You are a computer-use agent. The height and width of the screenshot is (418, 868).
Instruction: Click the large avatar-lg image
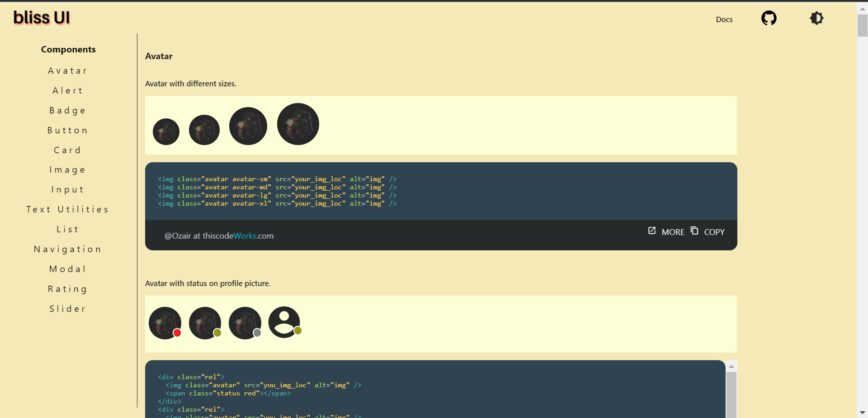point(248,126)
